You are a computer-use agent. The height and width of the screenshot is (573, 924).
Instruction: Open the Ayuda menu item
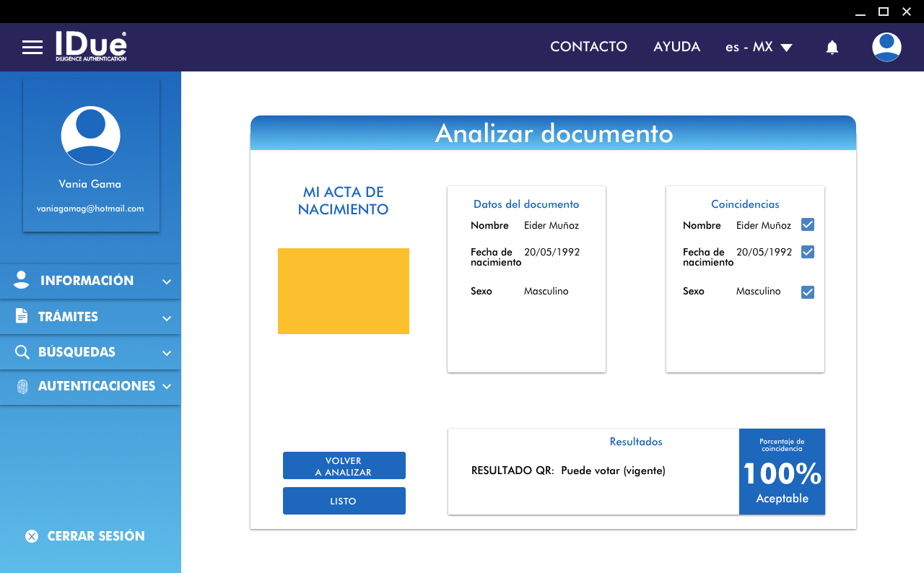676,47
